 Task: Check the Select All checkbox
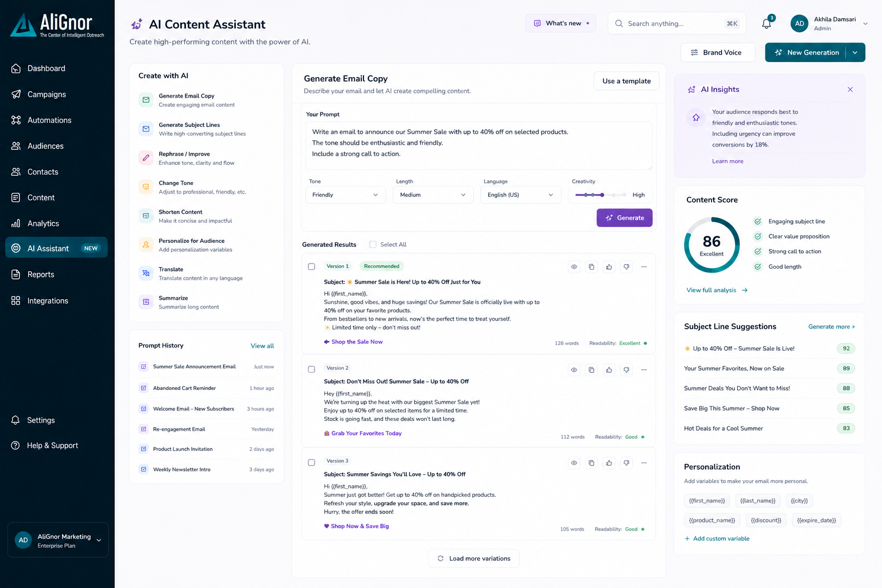tap(373, 245)
